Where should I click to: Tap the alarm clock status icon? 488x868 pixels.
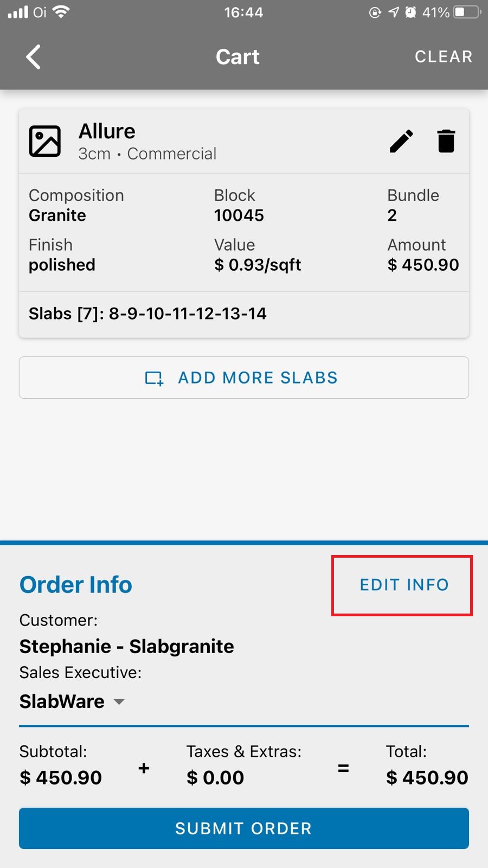coord(411,12)
